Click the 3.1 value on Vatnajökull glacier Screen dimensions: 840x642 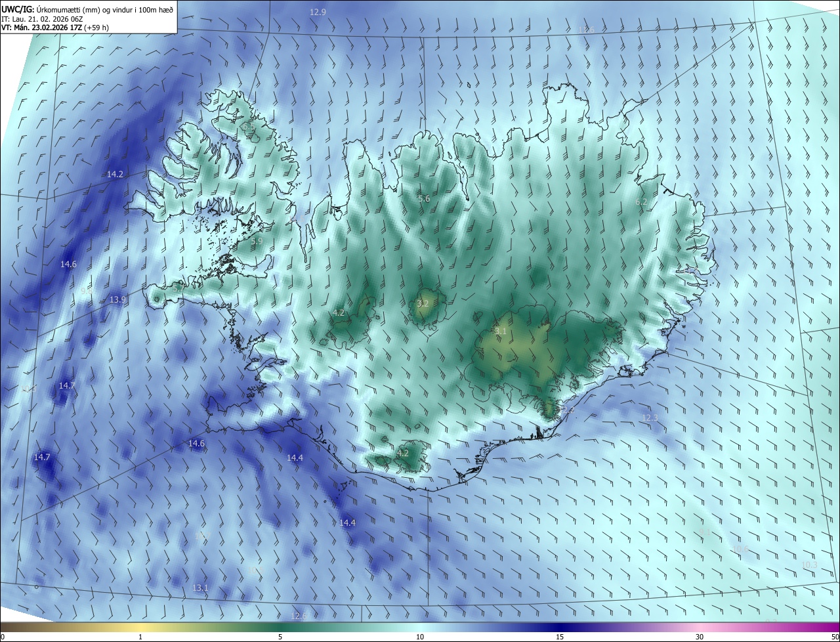501,331
